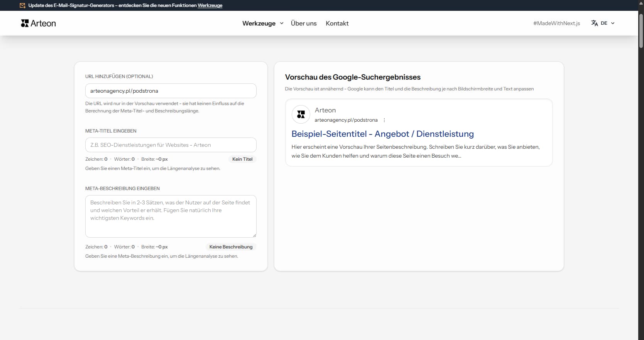Click the arteonagency.pl/podstrona URL in preview
Viewport: 644px width, 340px height.
pos(346,120)
